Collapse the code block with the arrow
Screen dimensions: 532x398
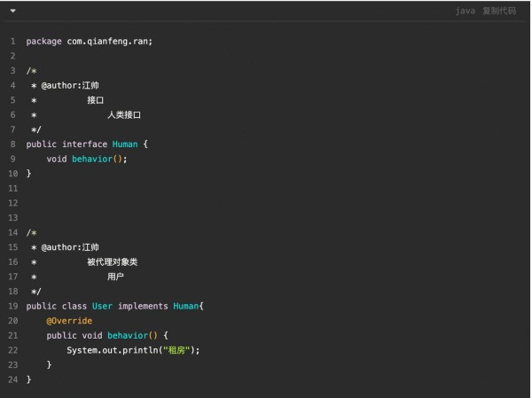tap(13, 11)
